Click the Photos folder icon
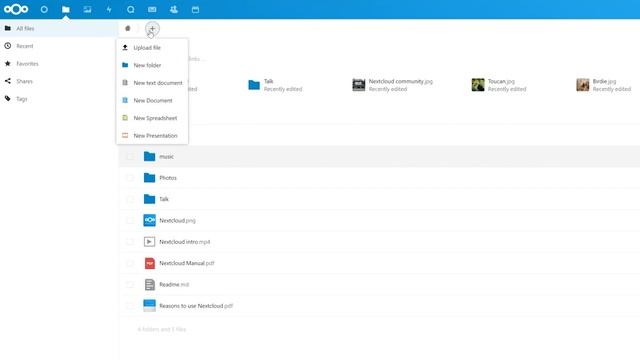640x360 pixels. (x=149, y=178)
